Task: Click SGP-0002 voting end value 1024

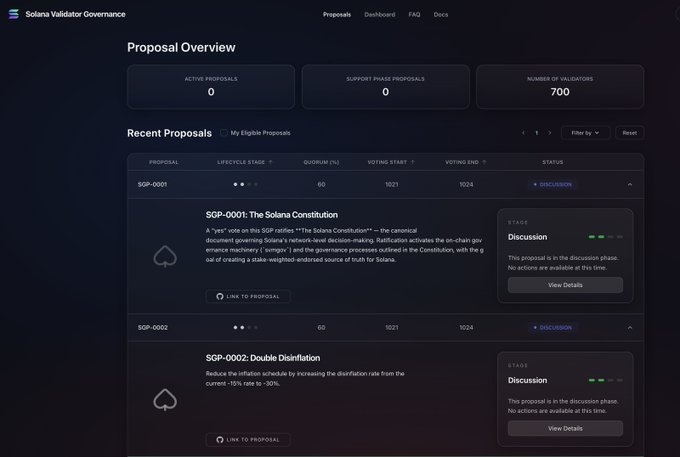Action: 466,327
